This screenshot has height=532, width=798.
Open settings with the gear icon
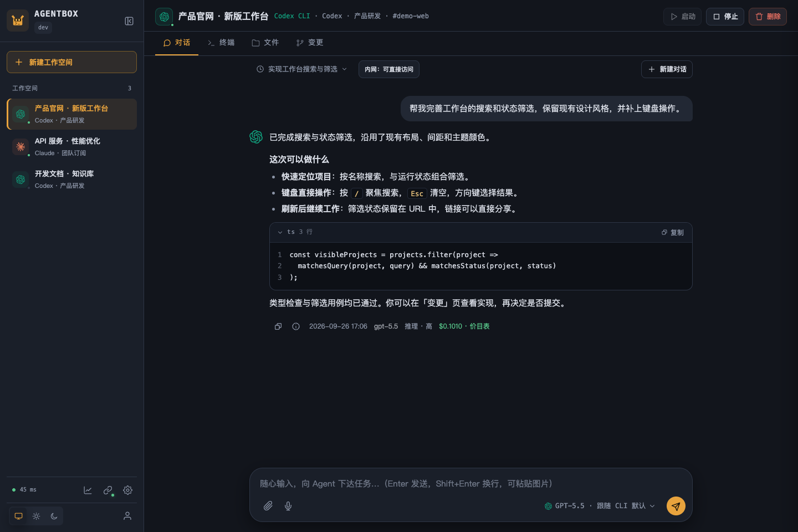pyautogui.click(x=127, y=490)
